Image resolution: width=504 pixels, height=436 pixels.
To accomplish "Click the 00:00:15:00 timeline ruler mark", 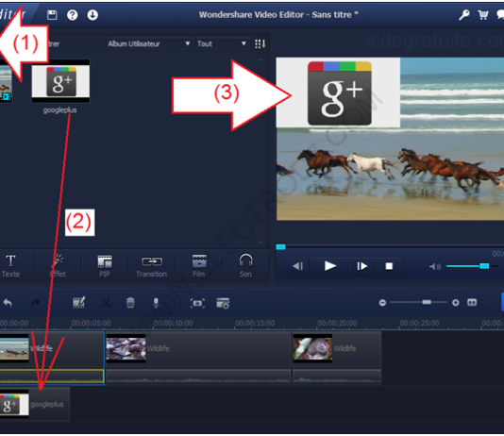I will pos(255,323).
